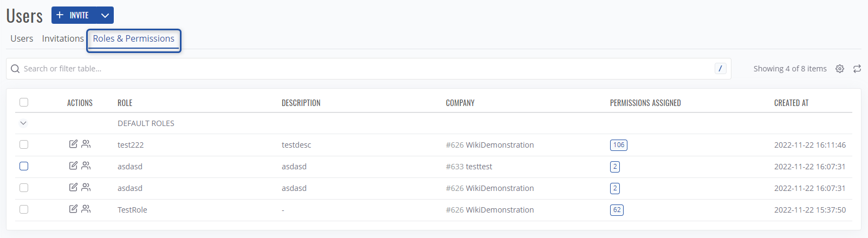
Task: Open the Invite dropdown arrow
Action: pos(105,15)
